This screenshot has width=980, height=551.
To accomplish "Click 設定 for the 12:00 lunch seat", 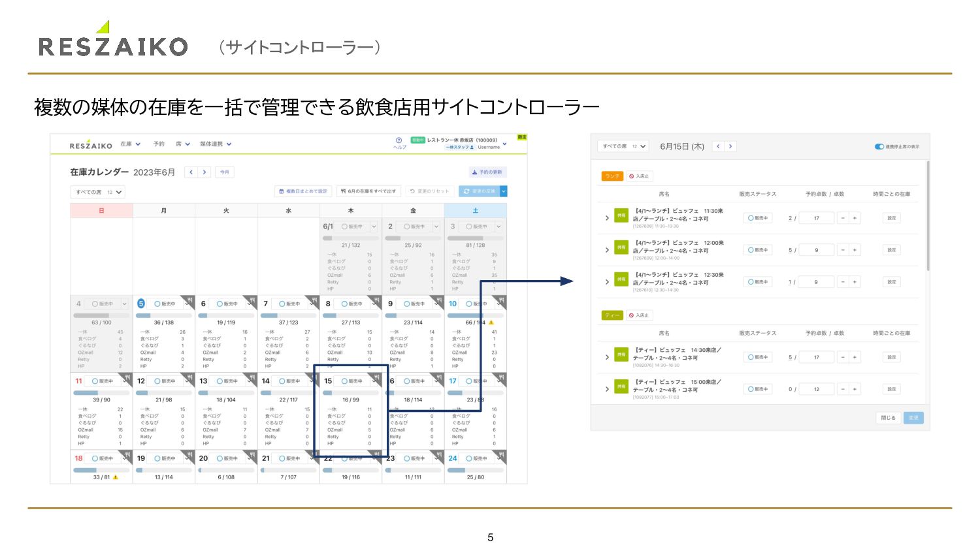I will 891,250.
